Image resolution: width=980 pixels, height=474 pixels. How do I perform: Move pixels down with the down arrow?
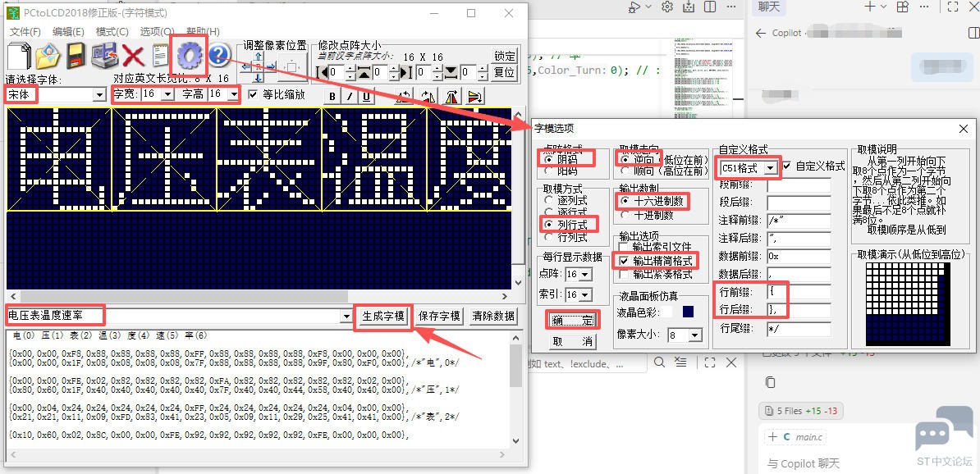pos(258,77)
